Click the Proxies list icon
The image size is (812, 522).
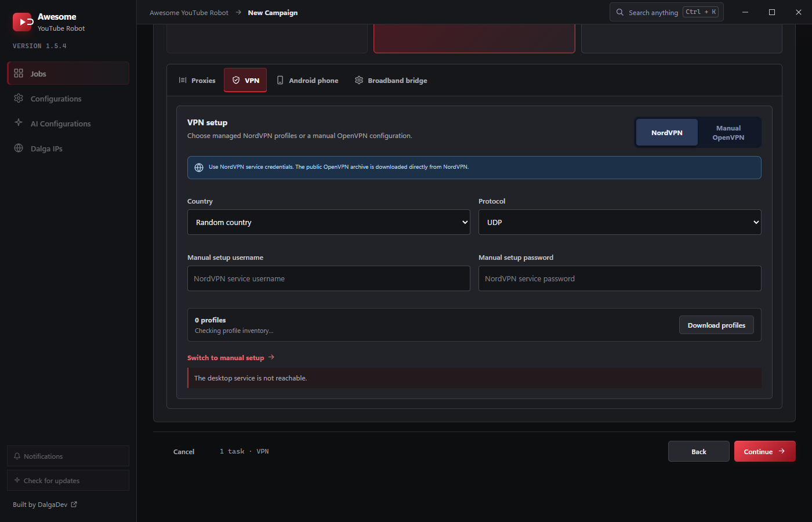tap(183, 81)
